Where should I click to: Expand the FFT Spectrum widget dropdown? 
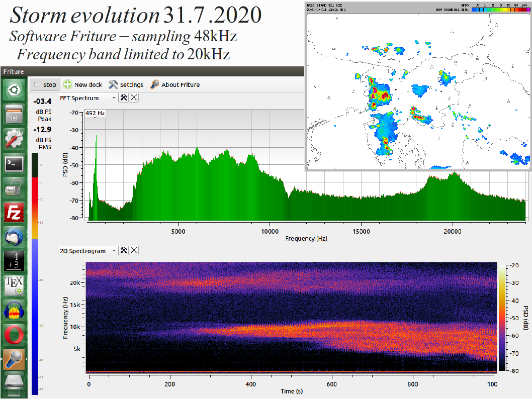tap(114, 98)
